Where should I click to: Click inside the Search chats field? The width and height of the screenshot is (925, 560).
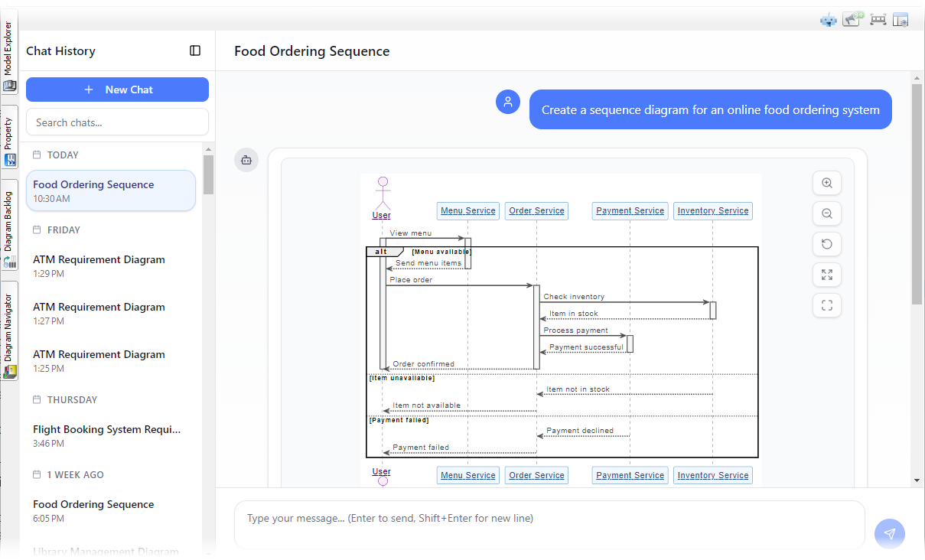pos(117,122)
